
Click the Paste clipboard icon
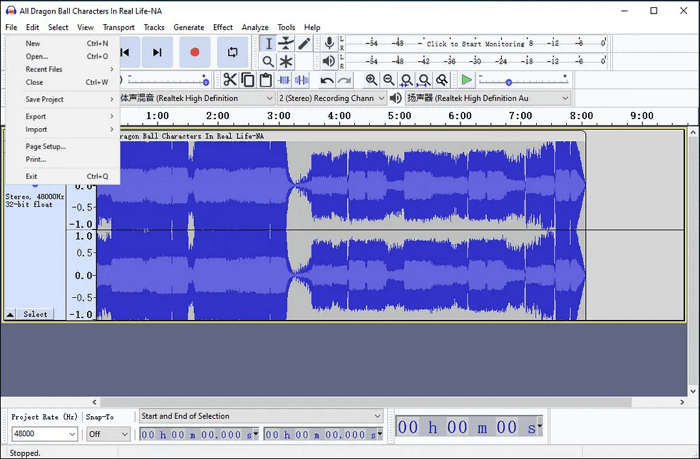click(x=266, y=80)
